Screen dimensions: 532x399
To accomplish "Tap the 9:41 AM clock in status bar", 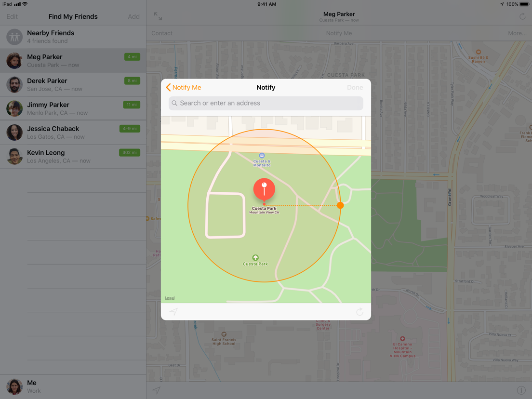I will coord(266,4).
